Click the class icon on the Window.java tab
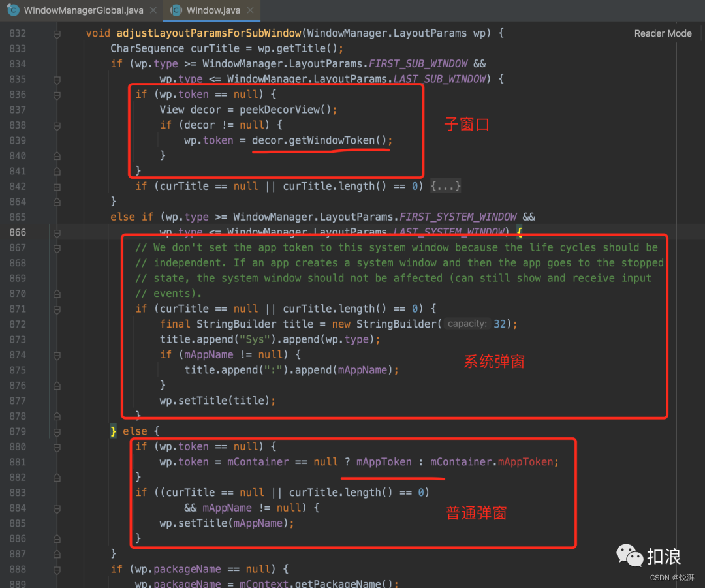 point(175,10)
